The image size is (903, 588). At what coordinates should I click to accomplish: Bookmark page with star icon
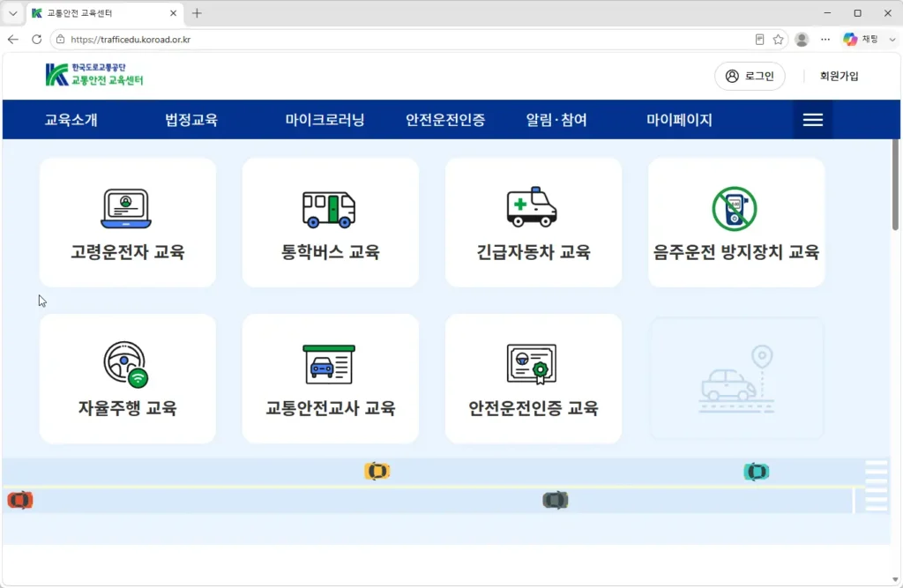(778, 39)
